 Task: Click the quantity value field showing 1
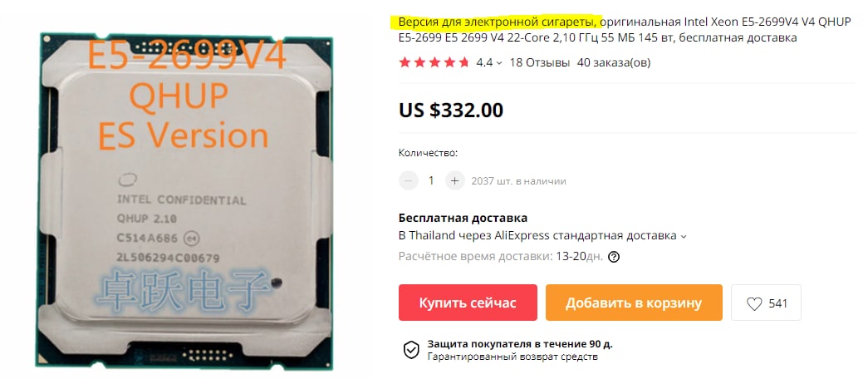(431, 180)
